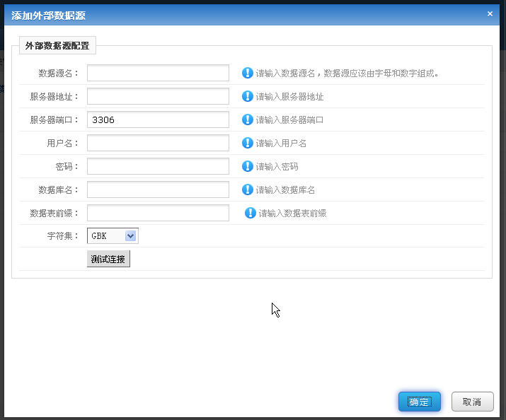506x420 pixels.
Task: Click the 取消 button
Action: click(473, 402)
